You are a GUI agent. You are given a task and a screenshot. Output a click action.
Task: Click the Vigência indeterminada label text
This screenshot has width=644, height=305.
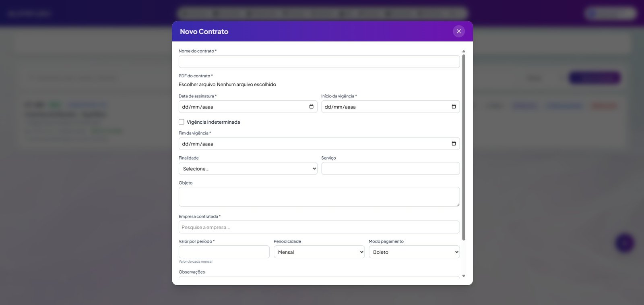pos(213,122)
